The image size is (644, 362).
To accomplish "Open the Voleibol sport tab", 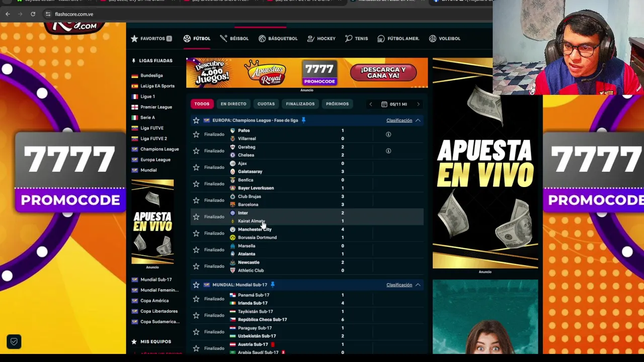I will [x=444, y=38].
